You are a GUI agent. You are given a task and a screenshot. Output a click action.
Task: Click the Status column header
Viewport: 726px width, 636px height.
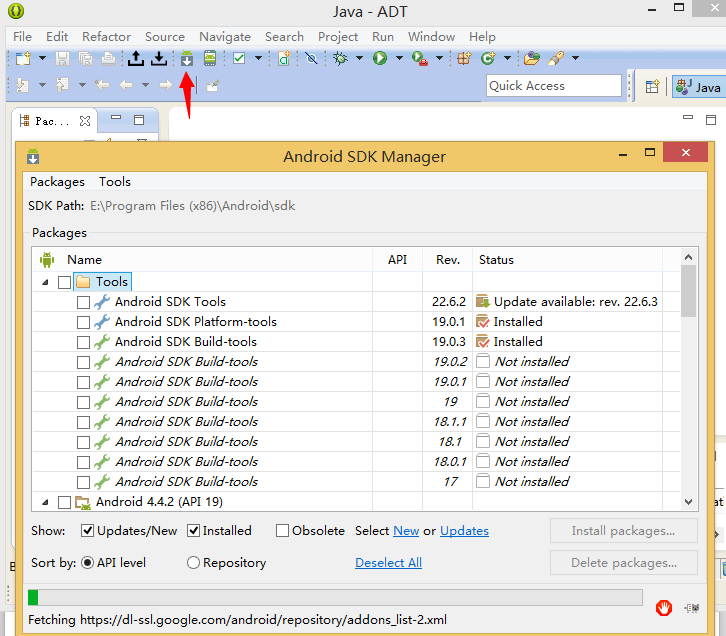pyautogui.click(x=567, y=260)
